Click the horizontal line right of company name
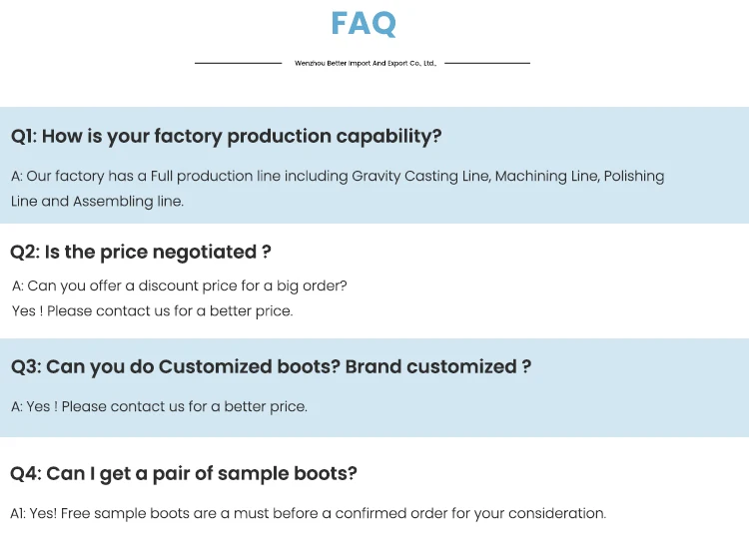This screenshot has height=560, width=749. pos(486,63)
